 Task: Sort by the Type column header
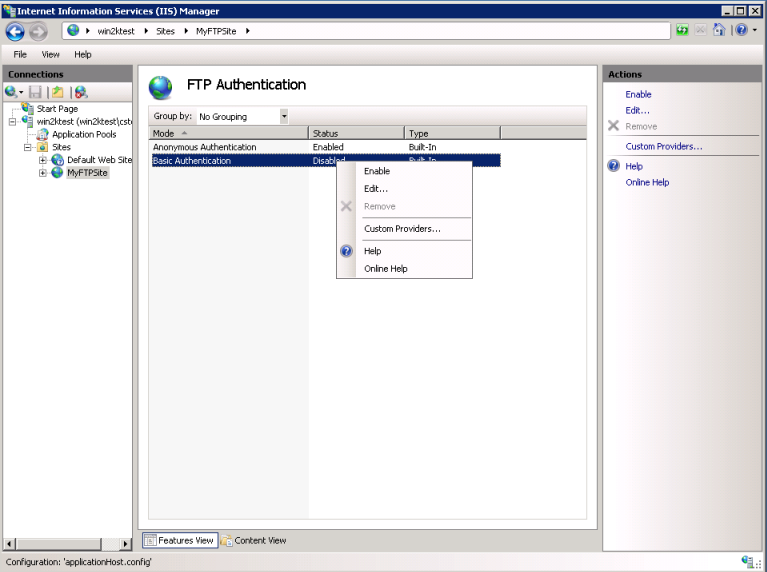click(453, 133)
